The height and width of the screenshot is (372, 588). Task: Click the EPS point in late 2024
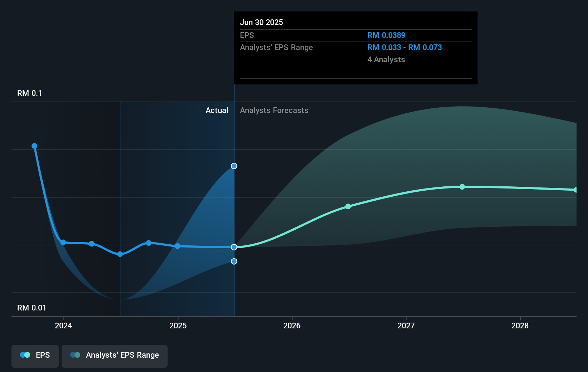tap(149, 243)
